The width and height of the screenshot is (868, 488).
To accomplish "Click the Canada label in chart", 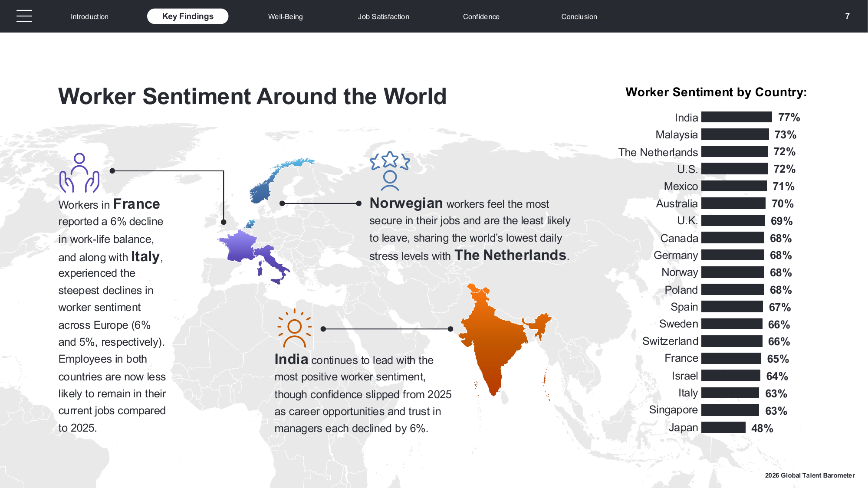I will pyautogui.click(x=679, y=238).
